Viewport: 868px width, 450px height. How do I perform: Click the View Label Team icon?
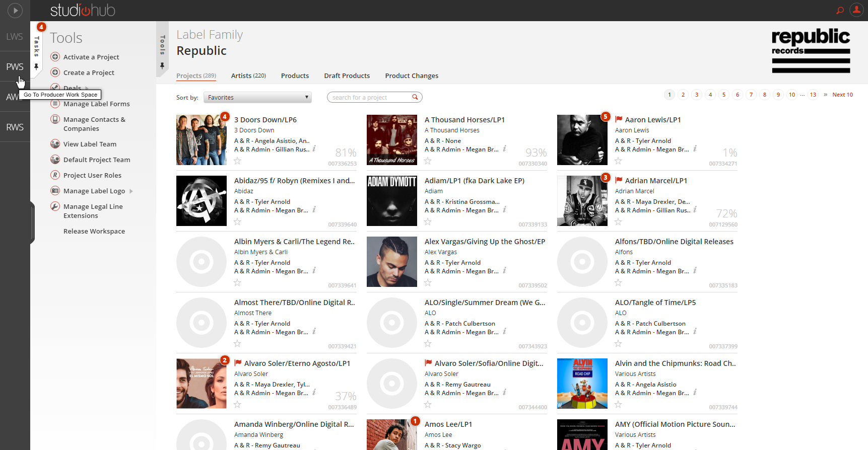55,144
